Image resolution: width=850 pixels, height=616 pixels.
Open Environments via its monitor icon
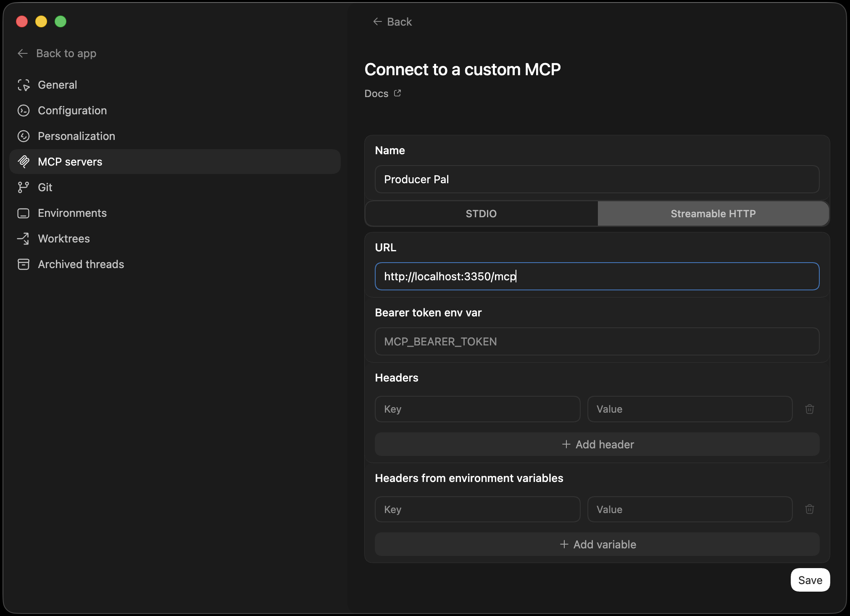[24, 213]
